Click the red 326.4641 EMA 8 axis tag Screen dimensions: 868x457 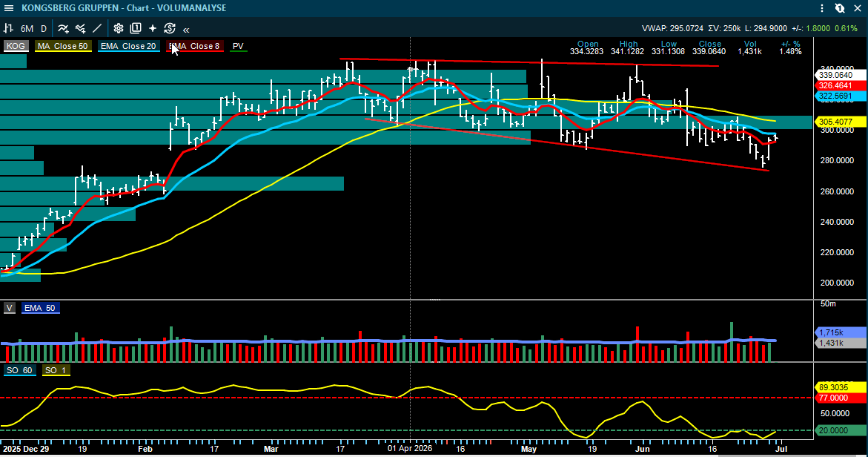tap(839, 85)
